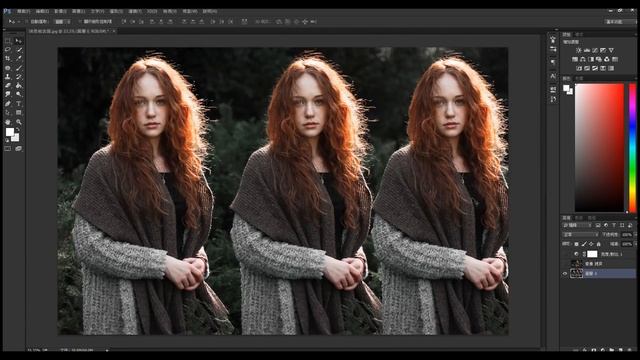Add an Invert adjustment from Adjustments panel
Viewport: 640px width, 360px height.
click(x=579, y=68)
